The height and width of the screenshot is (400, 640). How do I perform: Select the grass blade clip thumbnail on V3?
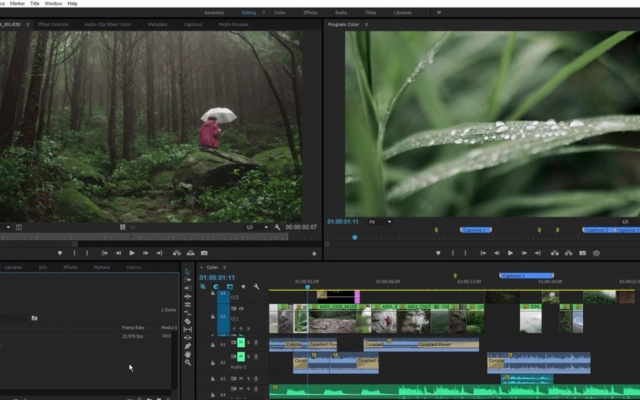click(301, 321)
